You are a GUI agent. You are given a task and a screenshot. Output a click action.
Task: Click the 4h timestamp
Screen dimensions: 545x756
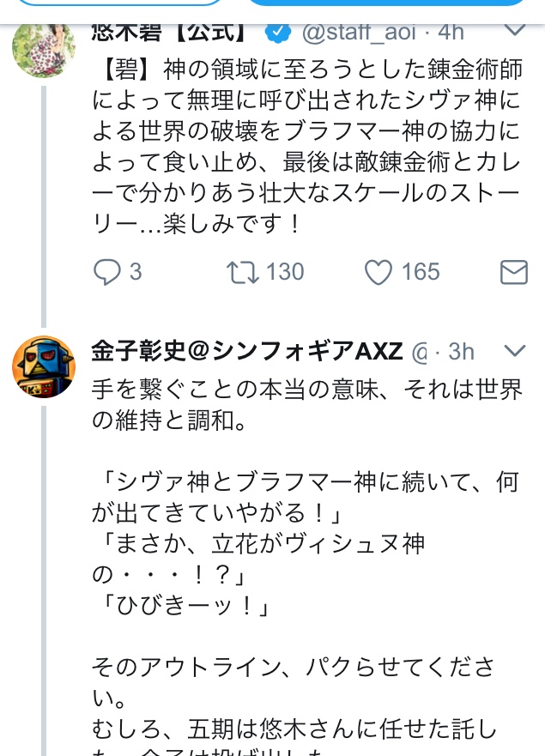[x=451, y=33]
